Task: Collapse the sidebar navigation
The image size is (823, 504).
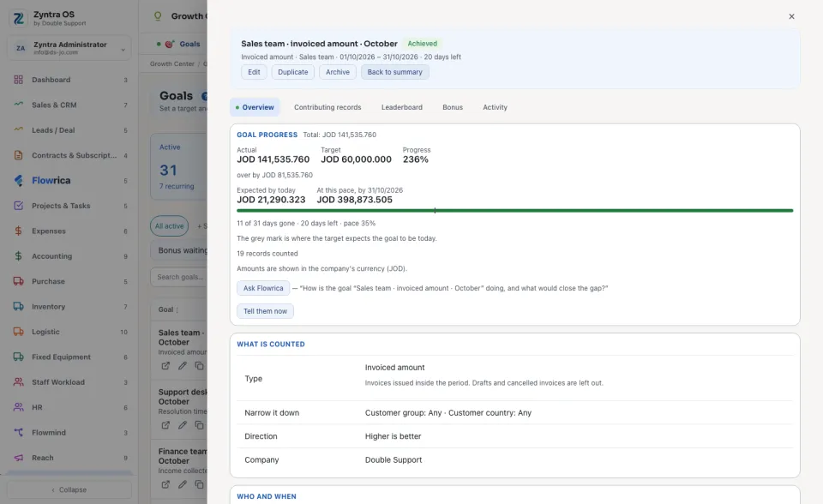Action: [69, 489]
